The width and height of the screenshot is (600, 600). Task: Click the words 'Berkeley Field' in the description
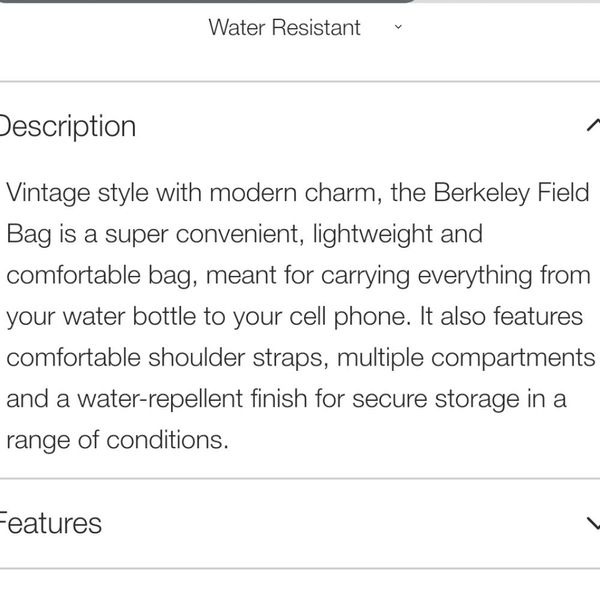(511, 193)
